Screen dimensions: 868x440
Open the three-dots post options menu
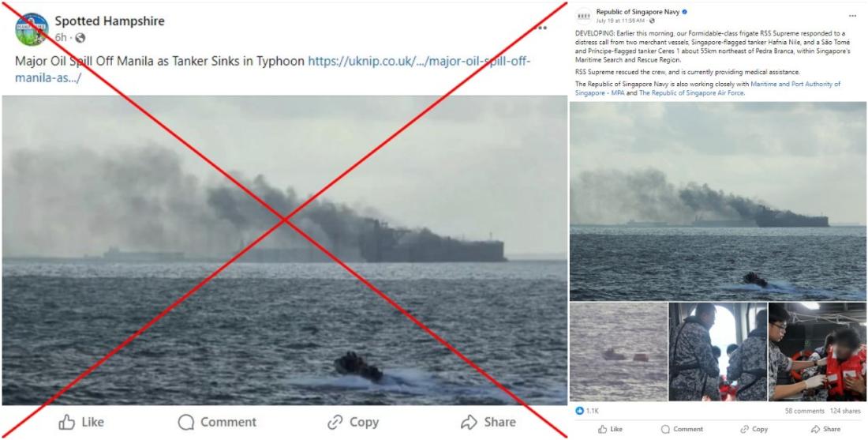click(541, 28)
